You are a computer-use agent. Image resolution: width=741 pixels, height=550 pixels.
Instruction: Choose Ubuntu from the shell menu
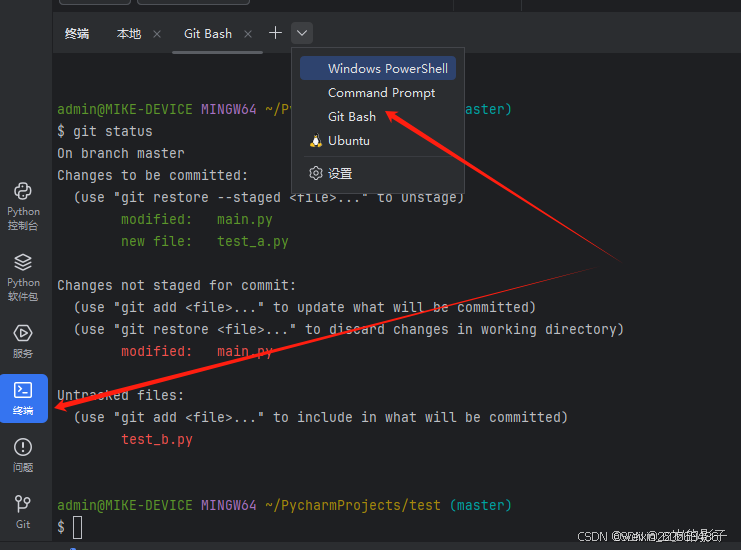(x=378, y=141)
